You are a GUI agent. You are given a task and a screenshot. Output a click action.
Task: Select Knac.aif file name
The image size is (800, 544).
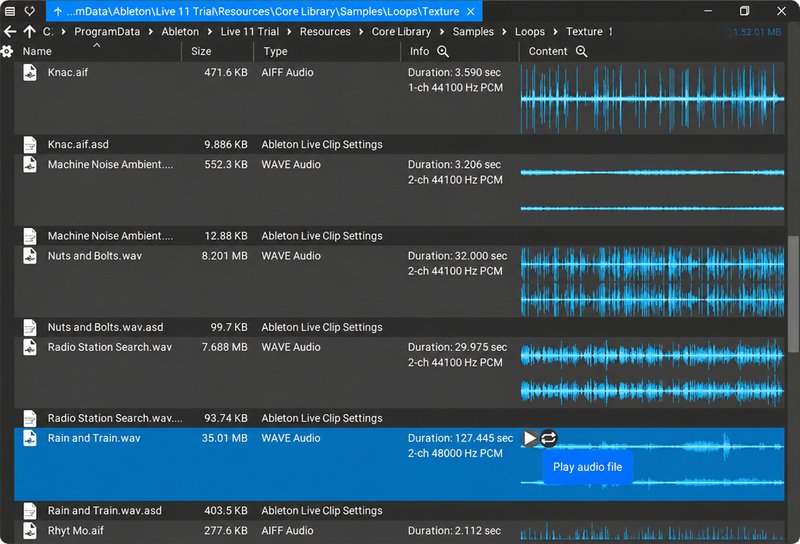[68, 72]
